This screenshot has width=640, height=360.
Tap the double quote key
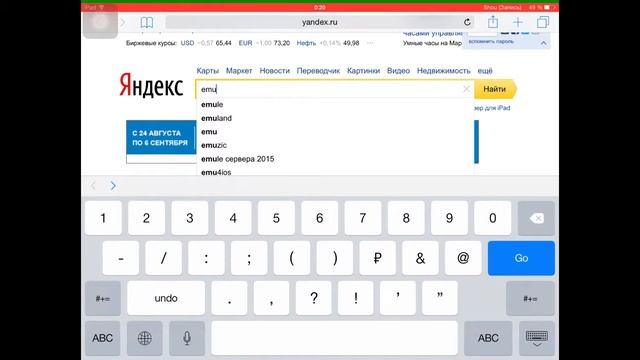click(440, 298)
